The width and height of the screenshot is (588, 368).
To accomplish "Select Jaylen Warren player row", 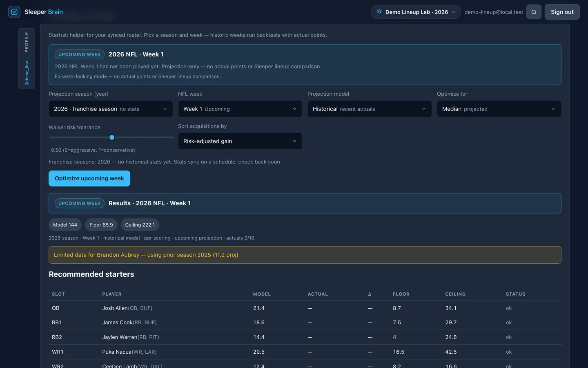I will pos(305,337).
